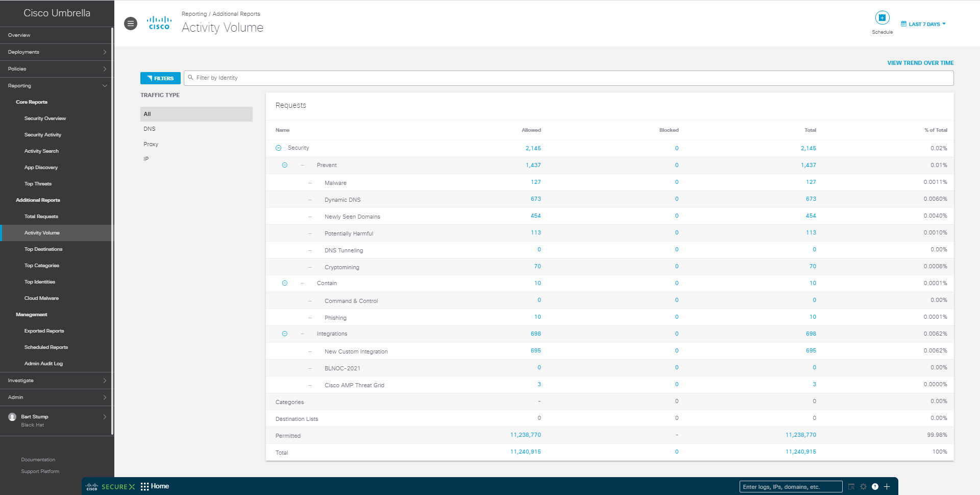Open the Last 7 Days dropdown
The height and width of the screenshot is (495, 980).
(923, 24)
